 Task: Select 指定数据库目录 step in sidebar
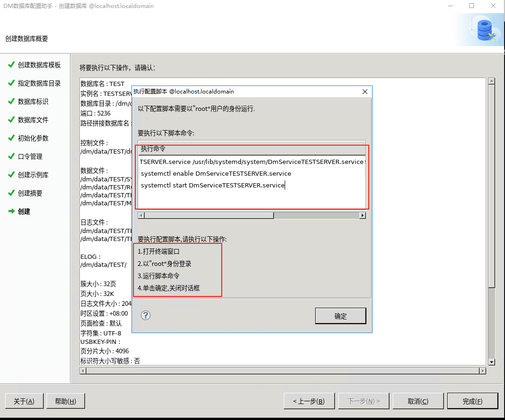tap(39, 83)
